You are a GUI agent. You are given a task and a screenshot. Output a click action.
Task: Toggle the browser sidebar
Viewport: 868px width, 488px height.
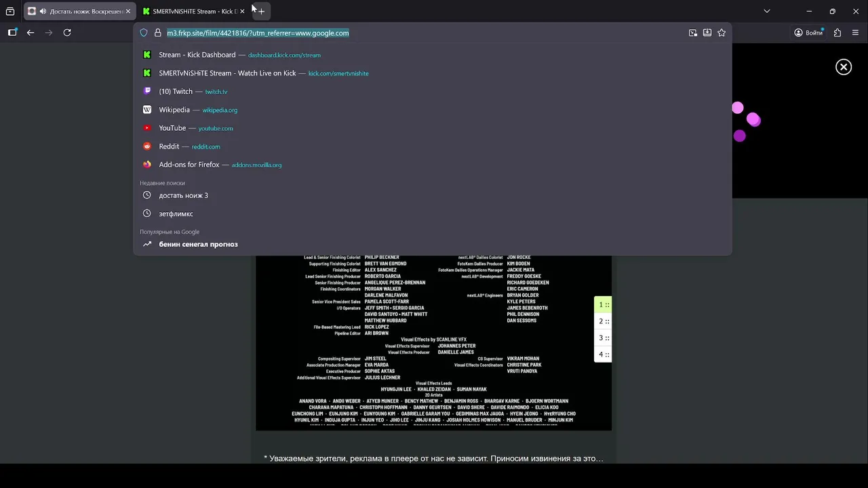point(12,33)
